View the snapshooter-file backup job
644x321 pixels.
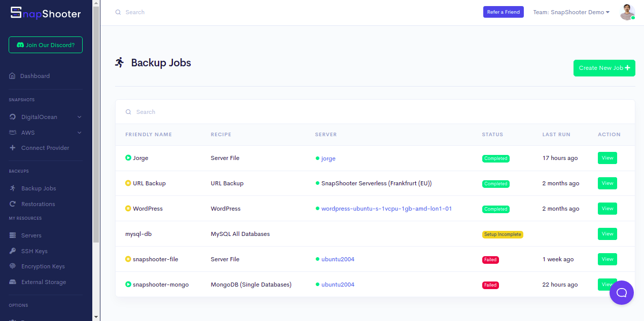click(x=607, y=259)
